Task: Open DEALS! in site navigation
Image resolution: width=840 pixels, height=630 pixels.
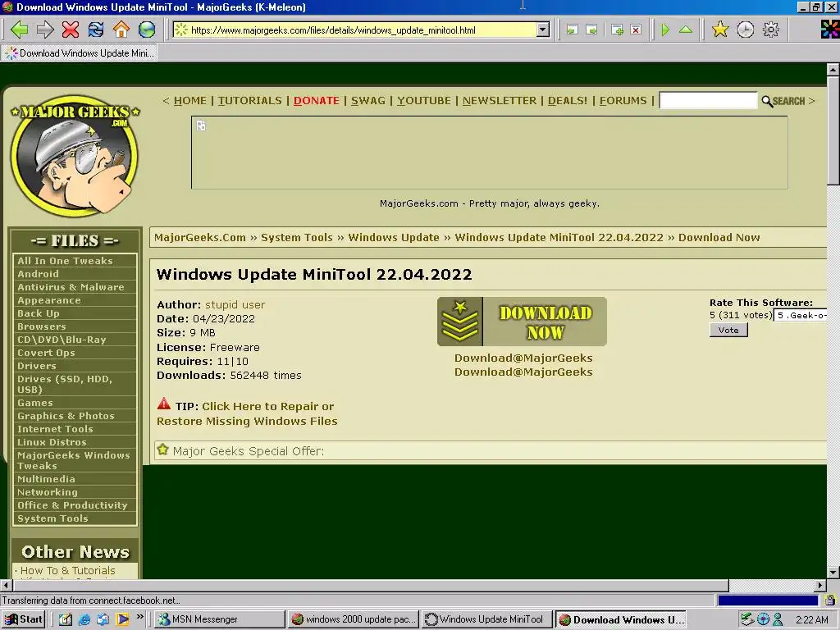Action: (x=568, y=101)
